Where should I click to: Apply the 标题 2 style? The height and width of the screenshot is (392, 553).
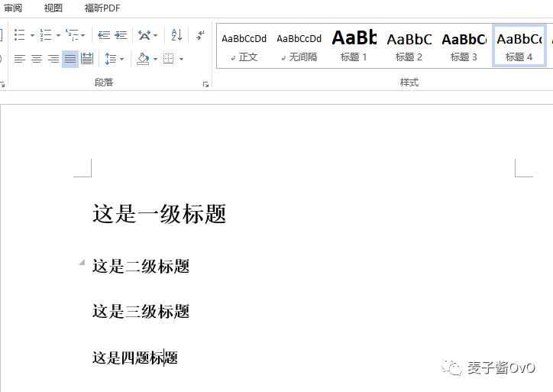pos(409,46)
